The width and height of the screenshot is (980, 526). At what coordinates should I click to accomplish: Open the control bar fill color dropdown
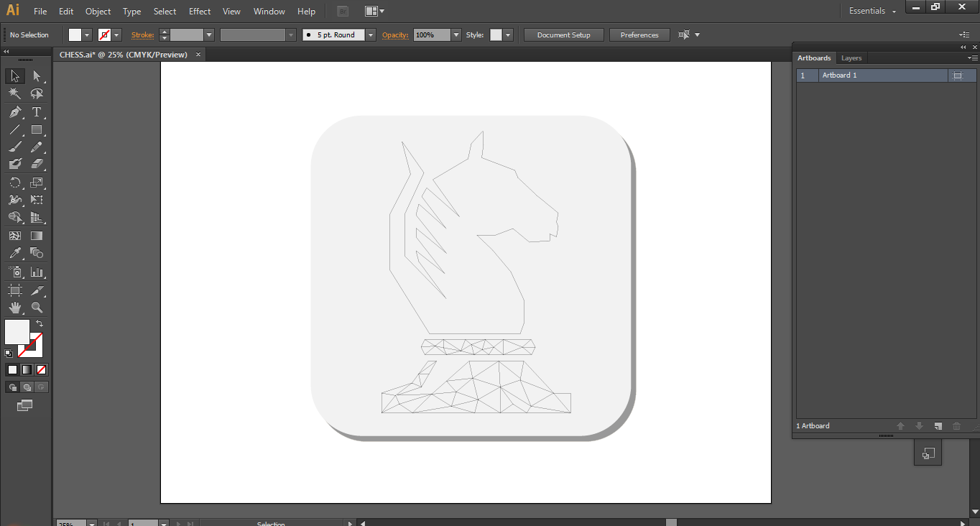[x=87, y=34]
